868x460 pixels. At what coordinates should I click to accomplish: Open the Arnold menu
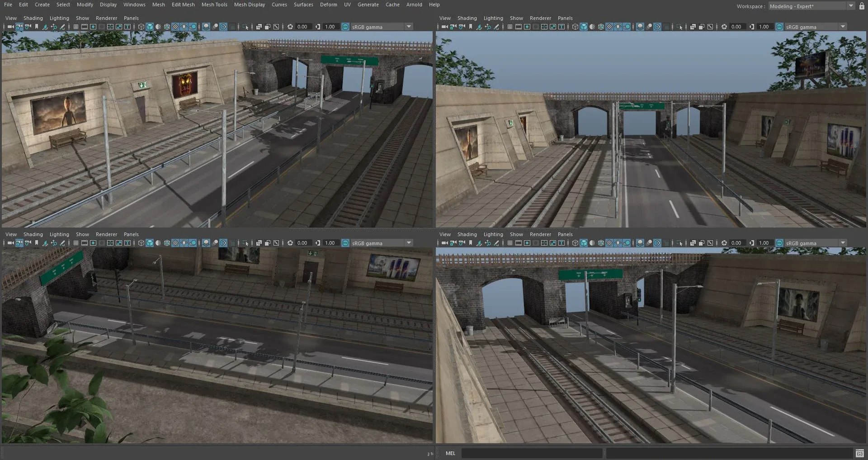pyautogui.click(x=414, y=5)
